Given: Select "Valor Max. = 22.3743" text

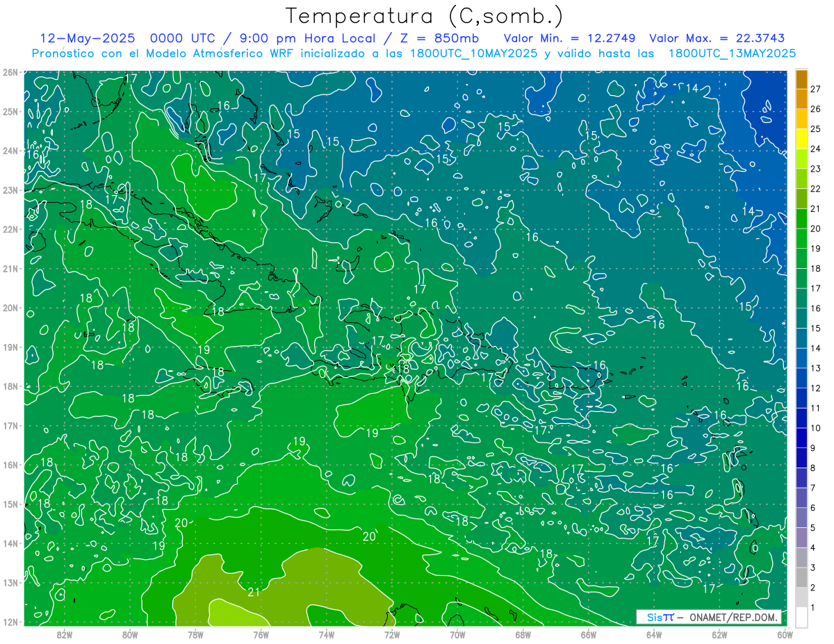Looking at the screenshot, I should coord(716,38).
